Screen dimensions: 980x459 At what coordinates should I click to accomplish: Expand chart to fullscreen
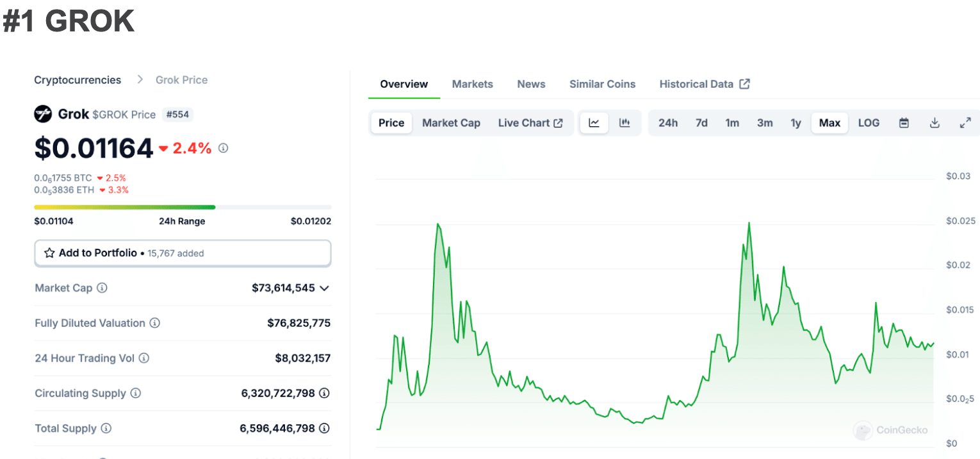point(965,123)
